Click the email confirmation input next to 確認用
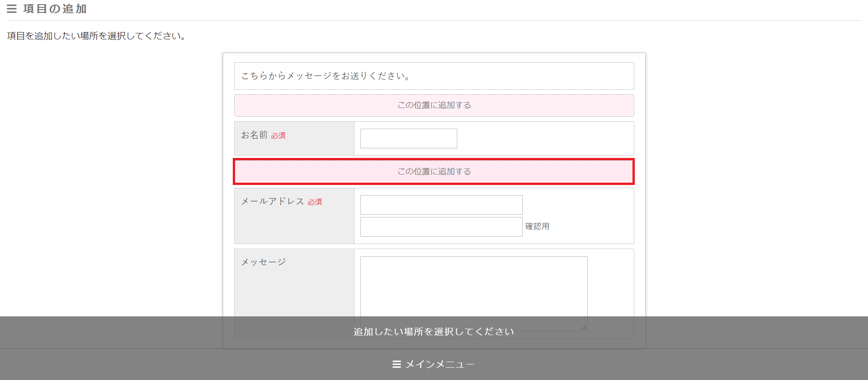This screenshot has width=868, height=380. click(x=441, y=227)
